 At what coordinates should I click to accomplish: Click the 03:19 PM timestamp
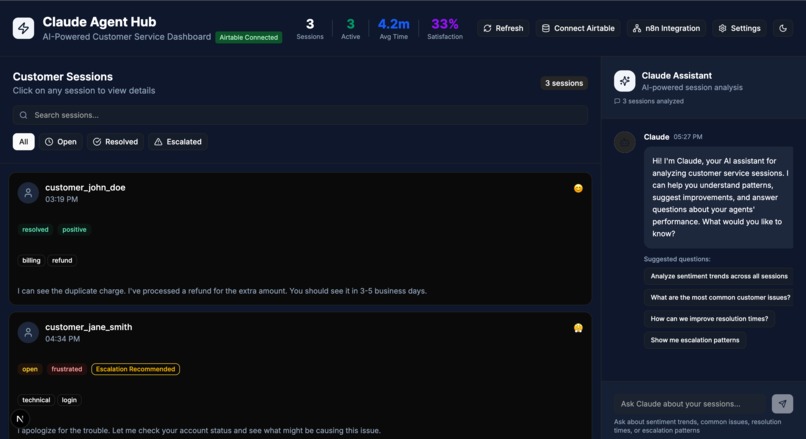tap(62, 199)
